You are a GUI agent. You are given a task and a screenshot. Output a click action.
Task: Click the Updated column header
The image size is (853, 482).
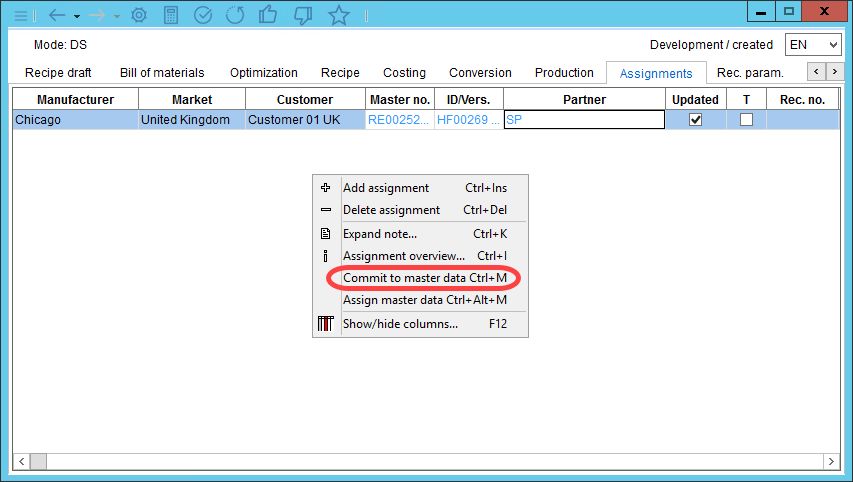click(x=695, y=100)
